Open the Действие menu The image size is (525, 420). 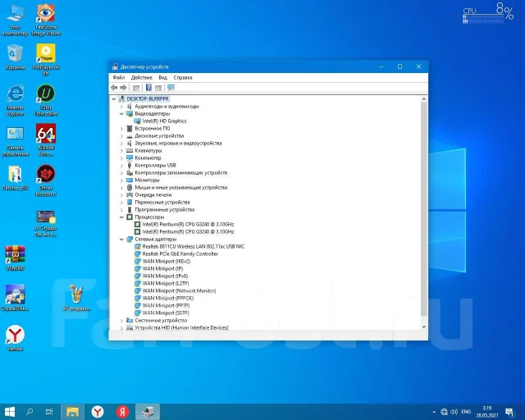tap(142, 77)
